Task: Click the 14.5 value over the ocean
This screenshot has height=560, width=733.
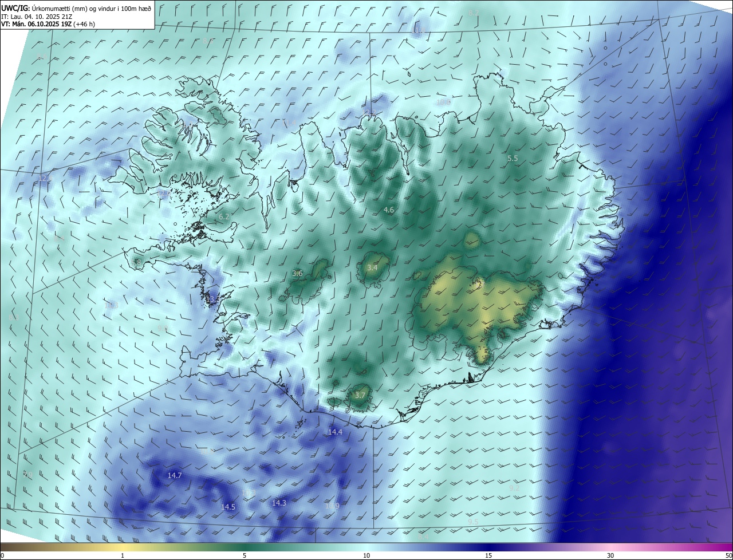Action: [x=228, y=507]
